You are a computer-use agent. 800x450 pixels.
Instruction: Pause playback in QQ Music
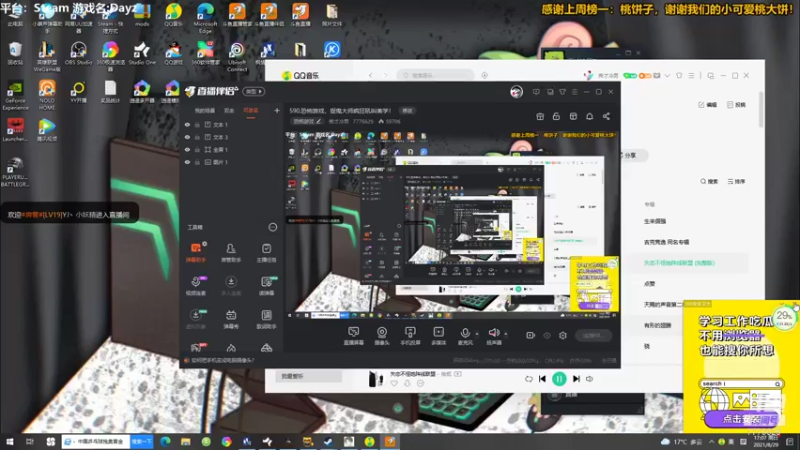tap(559, 379)
